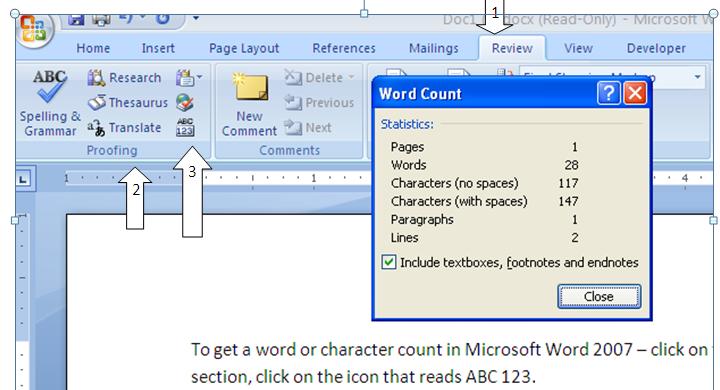720x390 pixels.
Task: Click the Set Language globe icon
Action: point(185,103)
